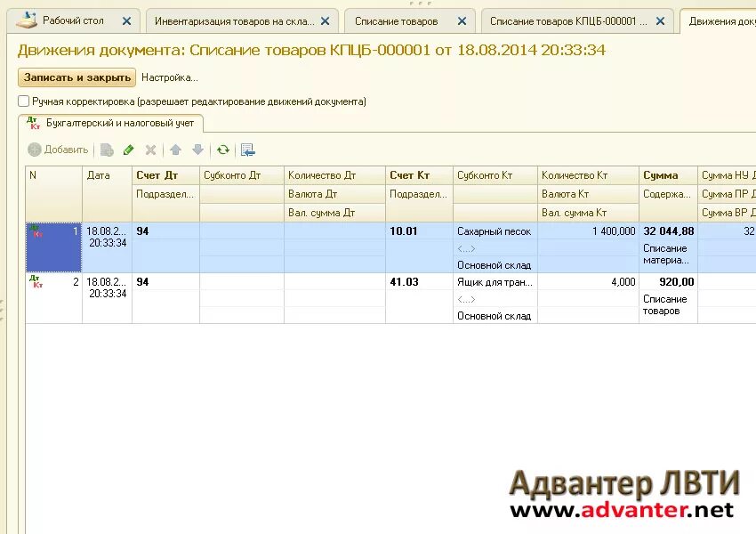Open the Настройка... link

170,77
